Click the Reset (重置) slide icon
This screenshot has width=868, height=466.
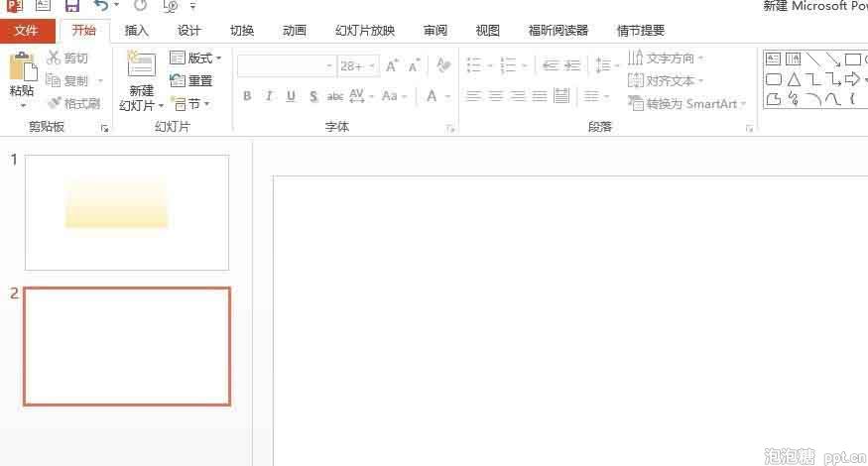pos(191,81)
